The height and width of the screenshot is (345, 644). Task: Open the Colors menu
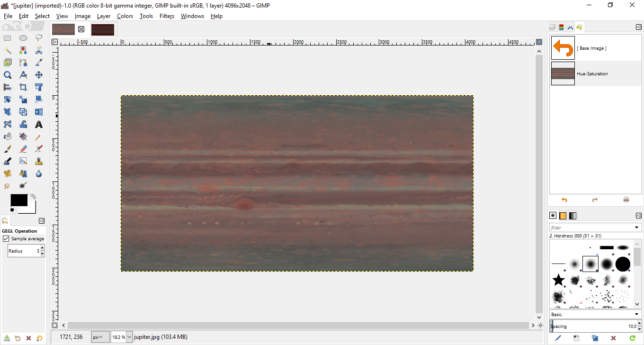(x=125, y=16)
